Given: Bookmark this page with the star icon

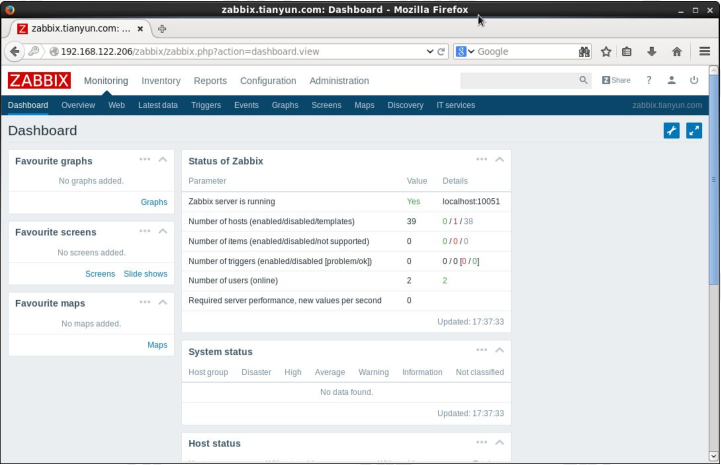Looking at the screenshot, I should [x=606, y=52].
